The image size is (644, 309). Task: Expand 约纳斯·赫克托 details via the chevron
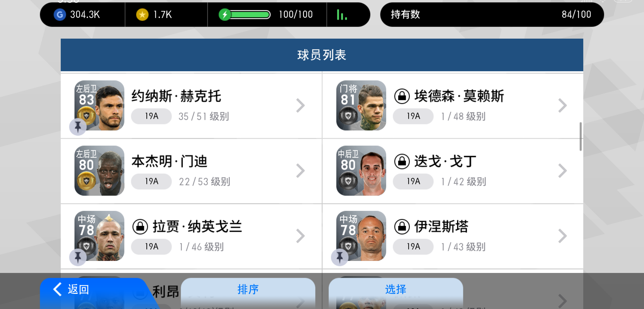point(300,106)
